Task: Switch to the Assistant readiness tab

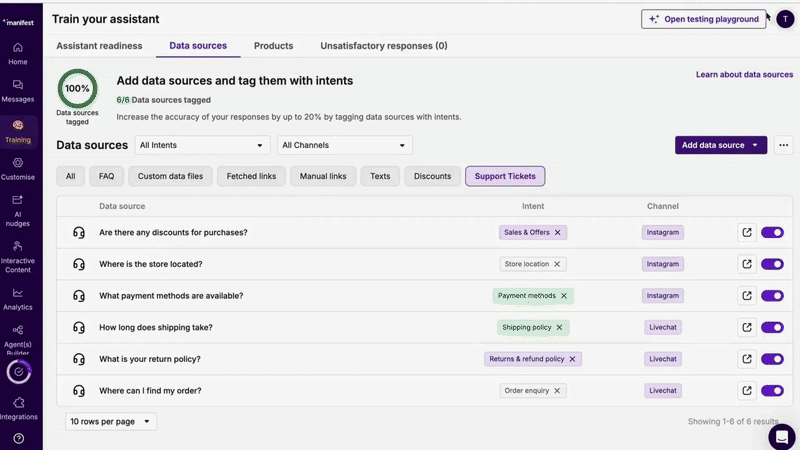Action: (x=99, y=46)
